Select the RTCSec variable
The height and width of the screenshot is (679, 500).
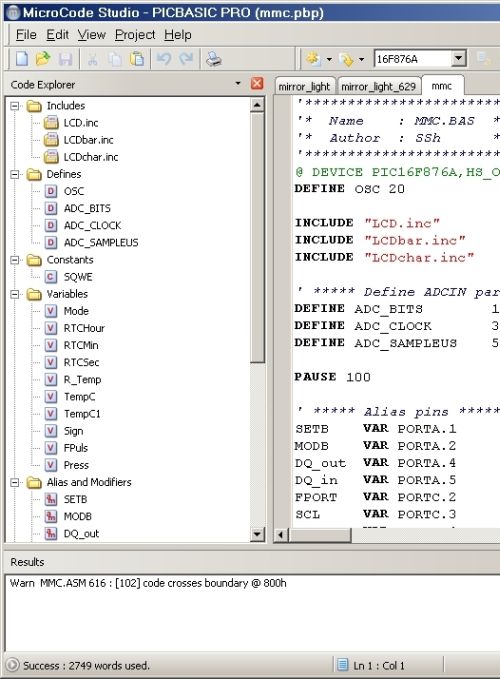click(x=81, y=362)
